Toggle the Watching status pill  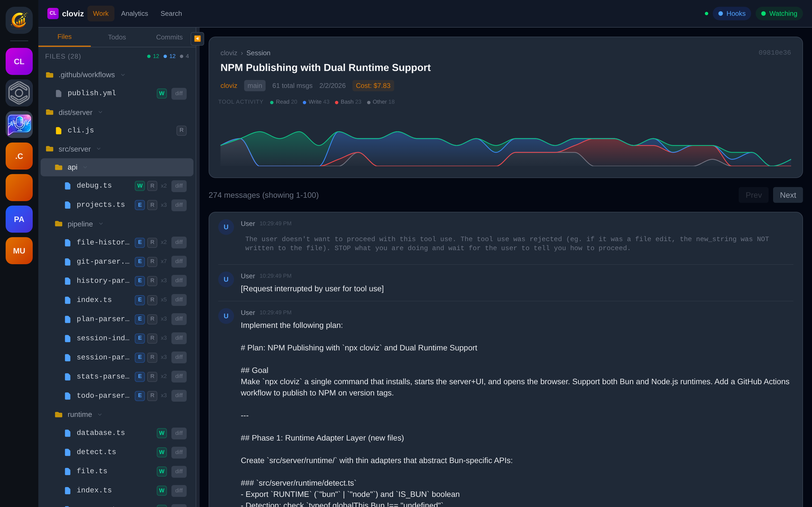[x=779, y=14]
